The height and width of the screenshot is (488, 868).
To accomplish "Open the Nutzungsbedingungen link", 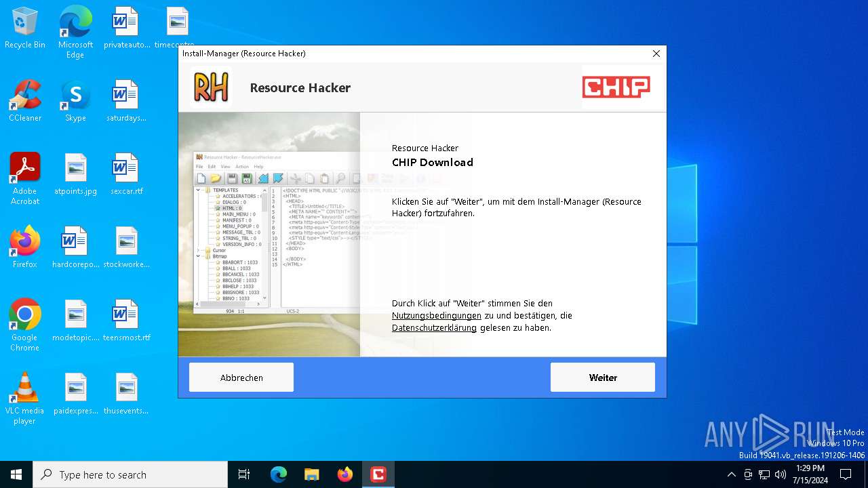I will click(437, 316).
